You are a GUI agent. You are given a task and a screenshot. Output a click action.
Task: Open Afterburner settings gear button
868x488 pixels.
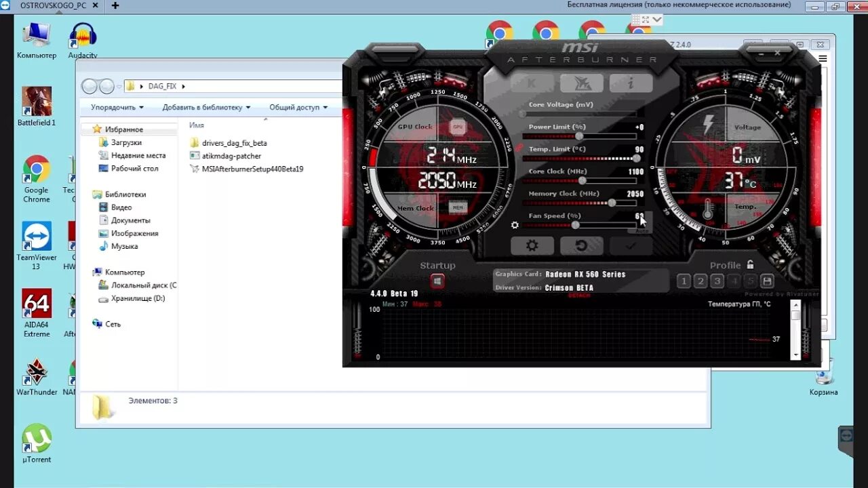click(x=532, y=245)
